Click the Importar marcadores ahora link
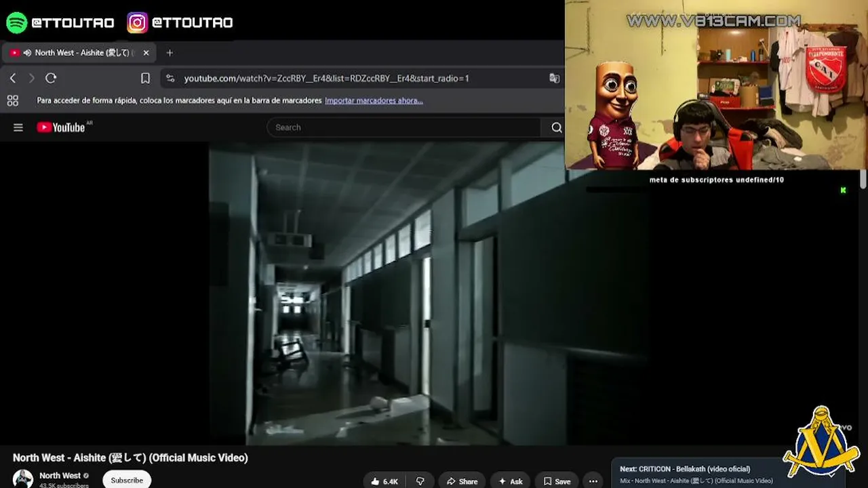The width and height of the screenshot is (868, 488). click(x=374, y=100)
